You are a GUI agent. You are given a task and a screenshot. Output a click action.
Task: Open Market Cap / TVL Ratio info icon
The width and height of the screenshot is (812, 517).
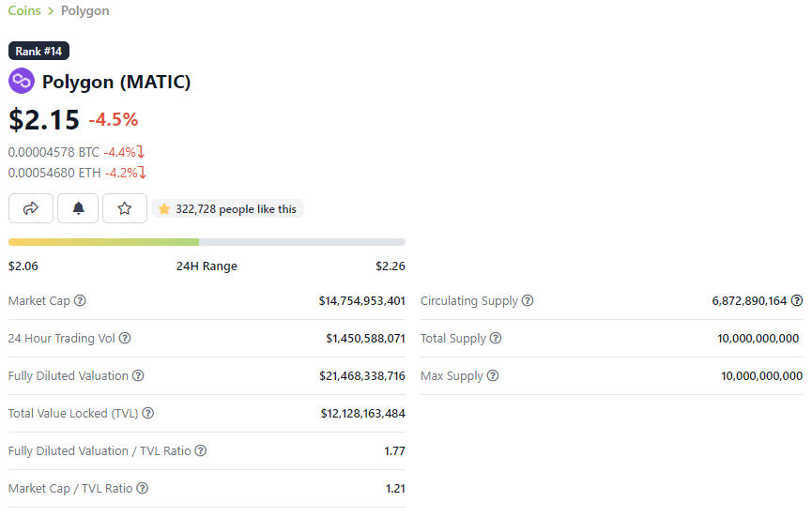pyautogui.click(x=143, y=488)
